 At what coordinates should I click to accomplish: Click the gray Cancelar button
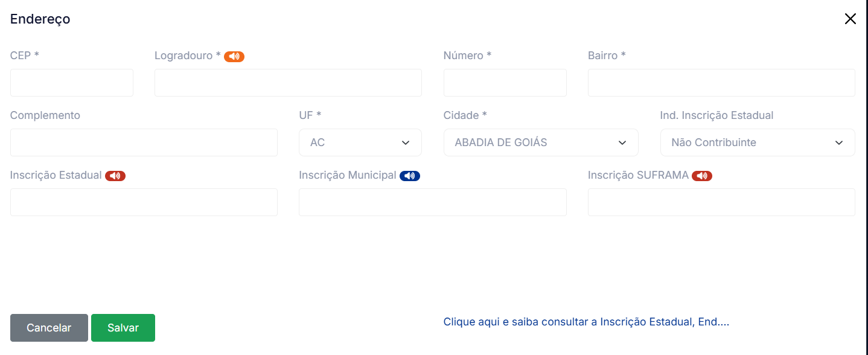click(x=49, y=328)
